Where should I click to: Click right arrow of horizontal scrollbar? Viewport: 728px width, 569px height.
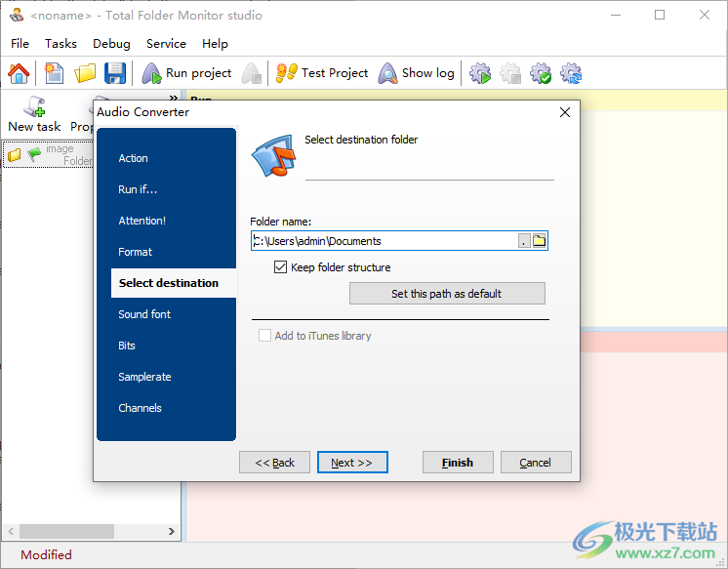tap(172, 531)
